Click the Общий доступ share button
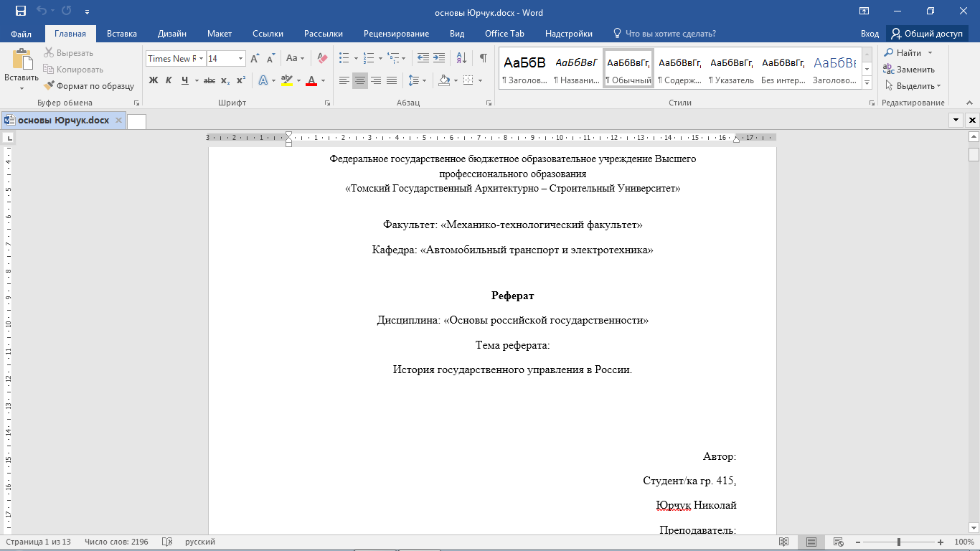Viewport: 980px width, 551px height. (926, 34)
